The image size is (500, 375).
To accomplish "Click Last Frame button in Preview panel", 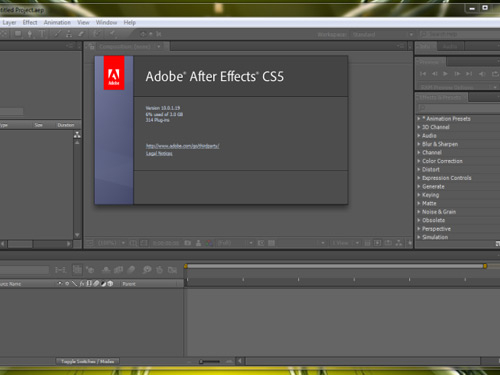I will point(469,74).
